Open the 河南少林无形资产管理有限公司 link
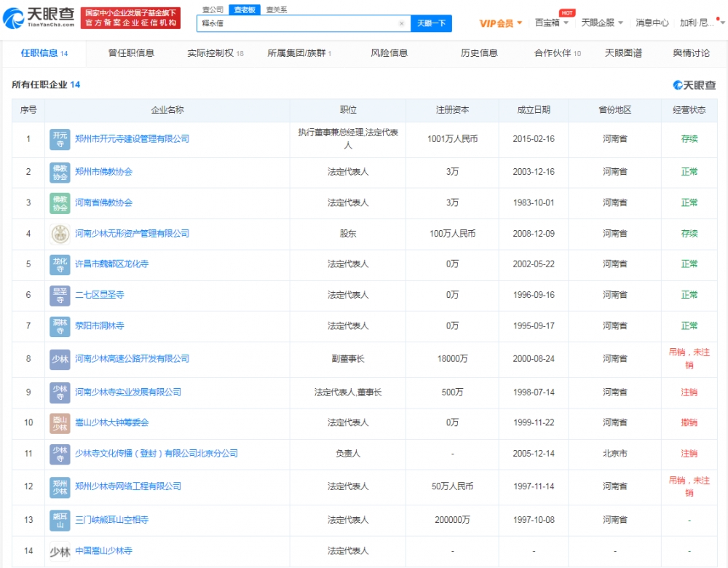 coord(132,234)
